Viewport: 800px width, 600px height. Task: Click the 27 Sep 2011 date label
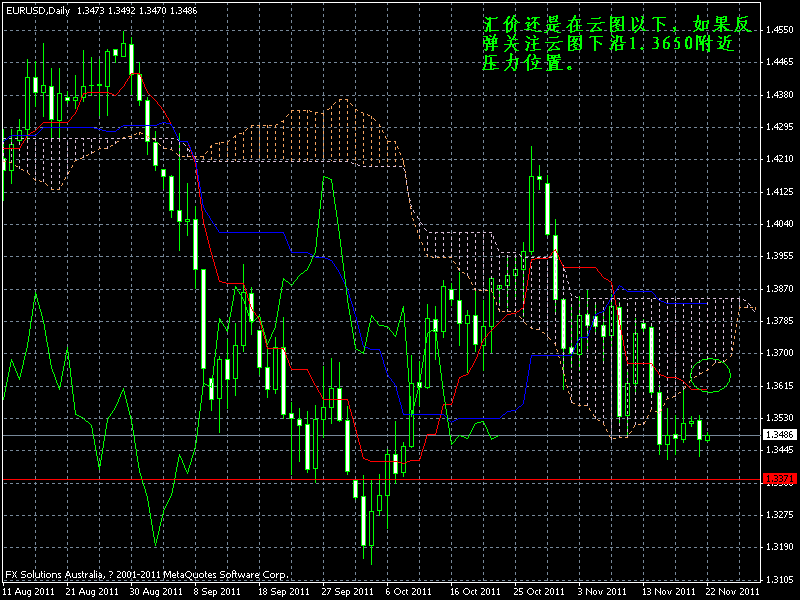(x=347, y=592)
